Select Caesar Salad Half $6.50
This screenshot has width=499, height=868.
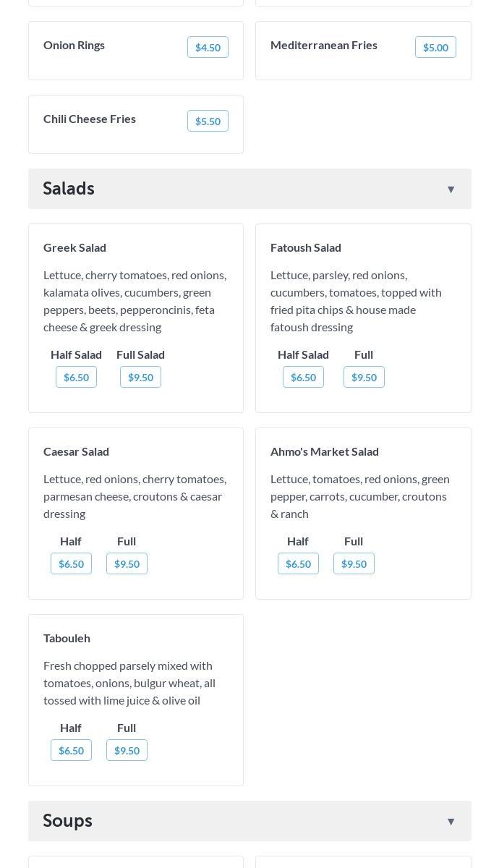71,564
